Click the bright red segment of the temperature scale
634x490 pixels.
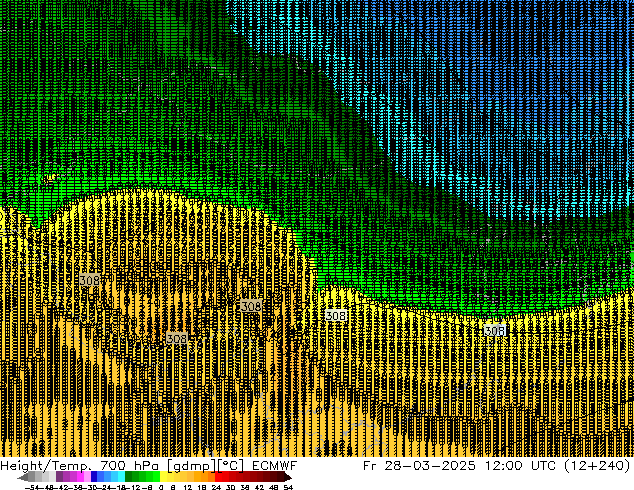(218, 477)
